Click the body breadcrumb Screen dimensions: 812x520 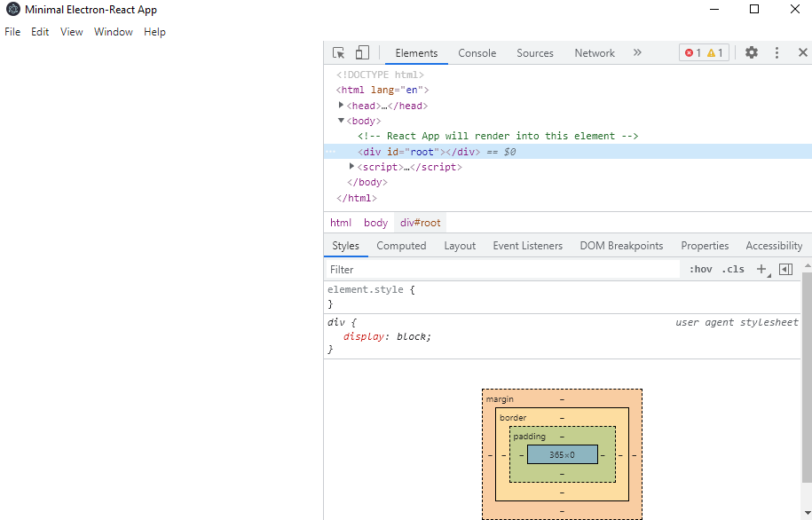[x=376, y=222]
